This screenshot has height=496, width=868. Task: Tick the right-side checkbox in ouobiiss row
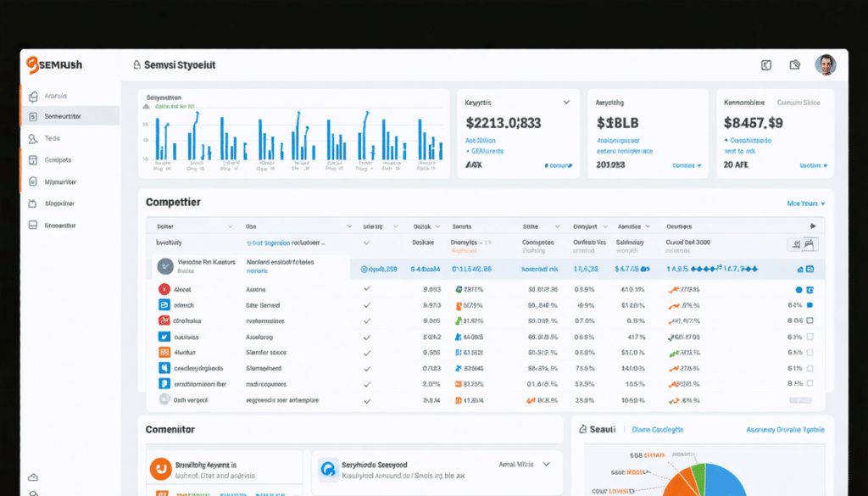pyautogui.click(x=810, y=337)
